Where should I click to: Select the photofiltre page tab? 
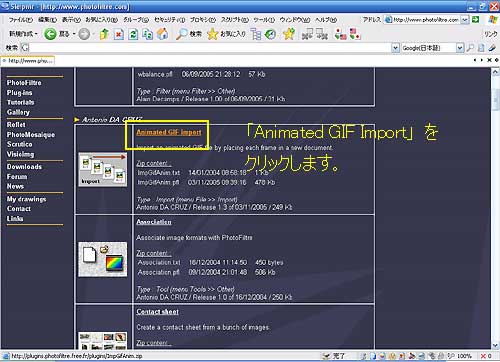(28, 61)
